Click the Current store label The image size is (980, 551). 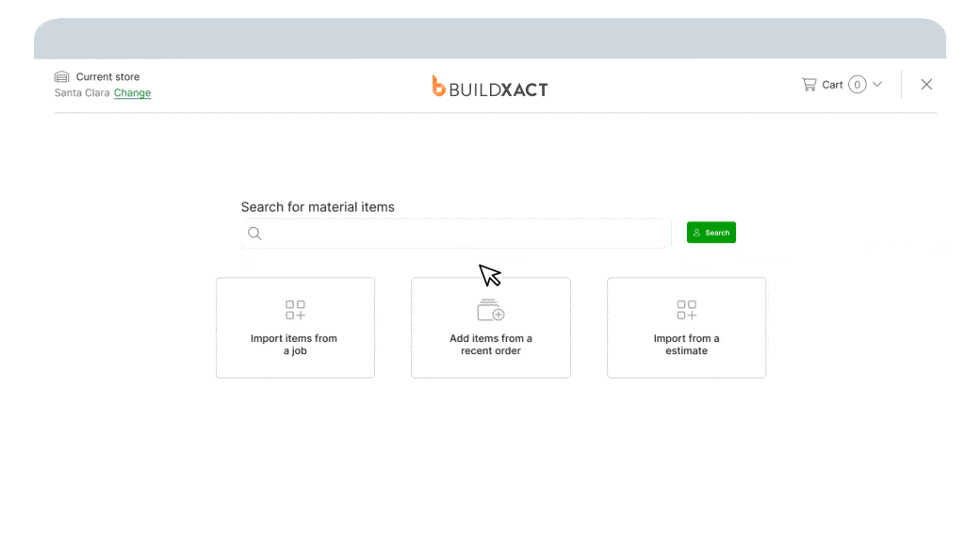pos(108,76)
